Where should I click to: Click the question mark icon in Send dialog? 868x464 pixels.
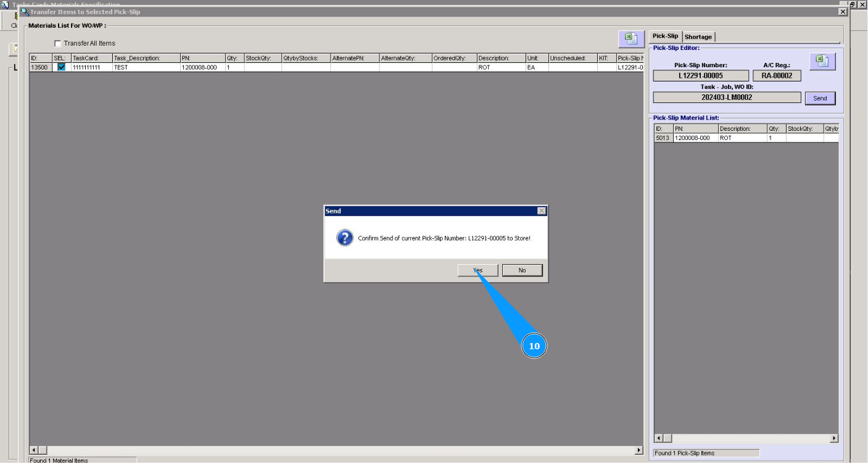coord(345,238)
